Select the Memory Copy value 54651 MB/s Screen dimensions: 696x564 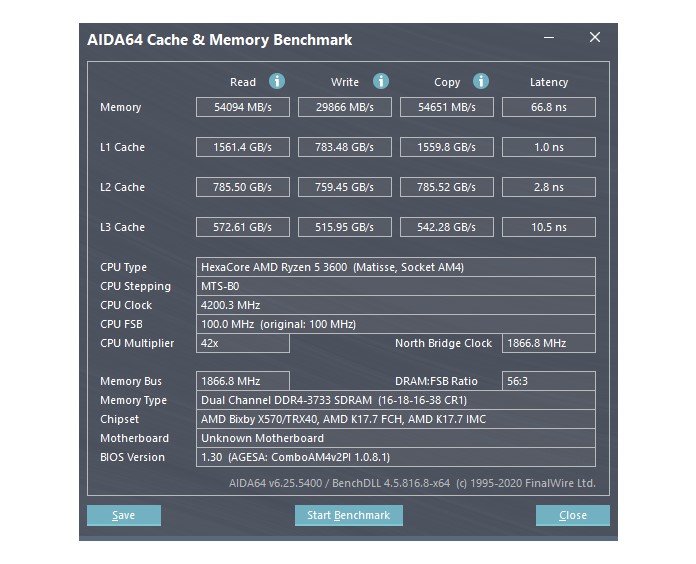click(447, 107)
